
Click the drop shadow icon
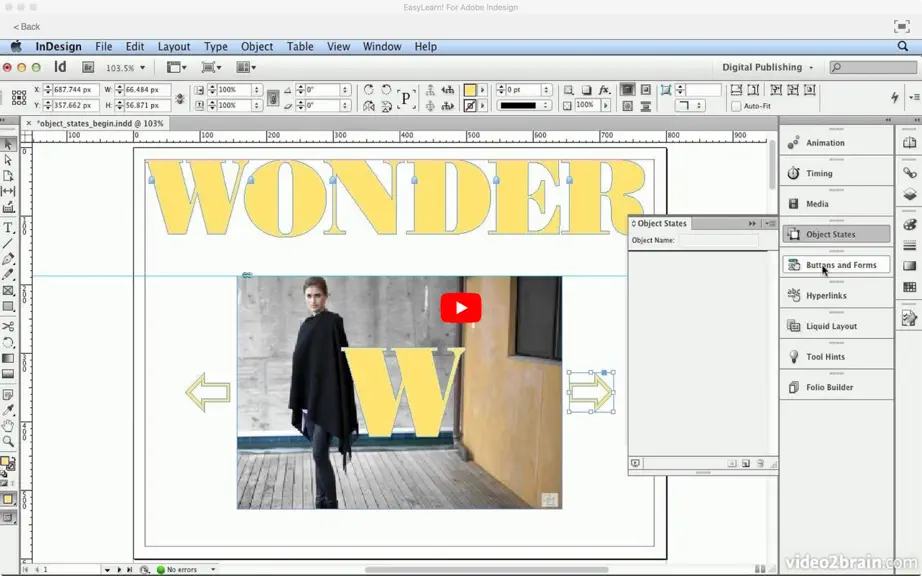pos(586,90)
